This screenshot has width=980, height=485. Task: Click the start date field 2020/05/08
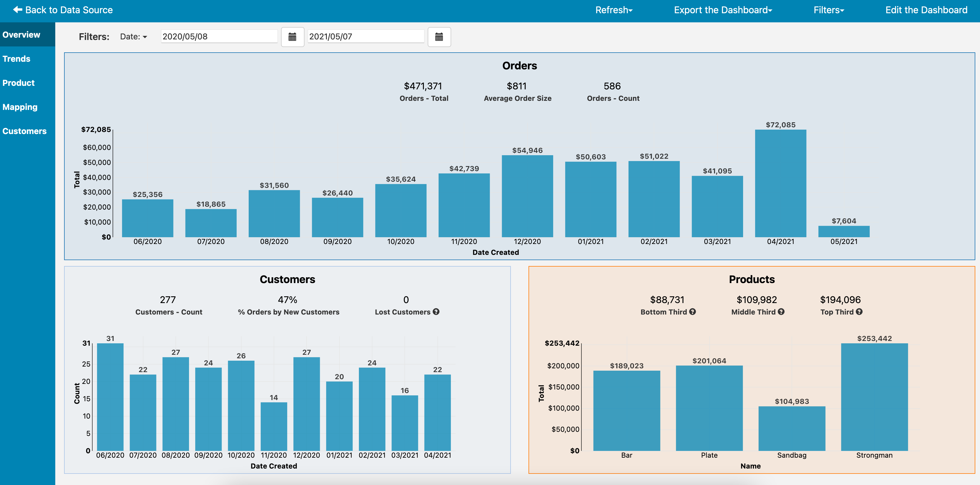click(219, 36)
